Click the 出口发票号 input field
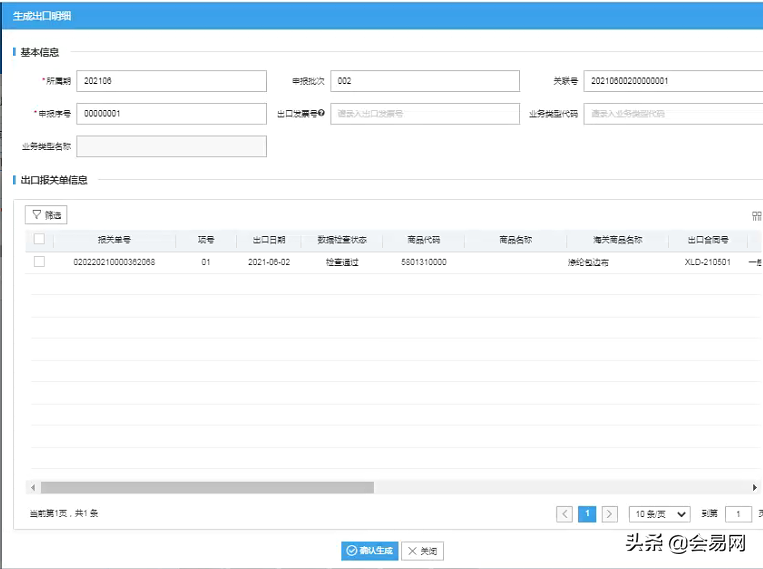The height and width of the screenshot is (569, 763). [x=425, y=114]
